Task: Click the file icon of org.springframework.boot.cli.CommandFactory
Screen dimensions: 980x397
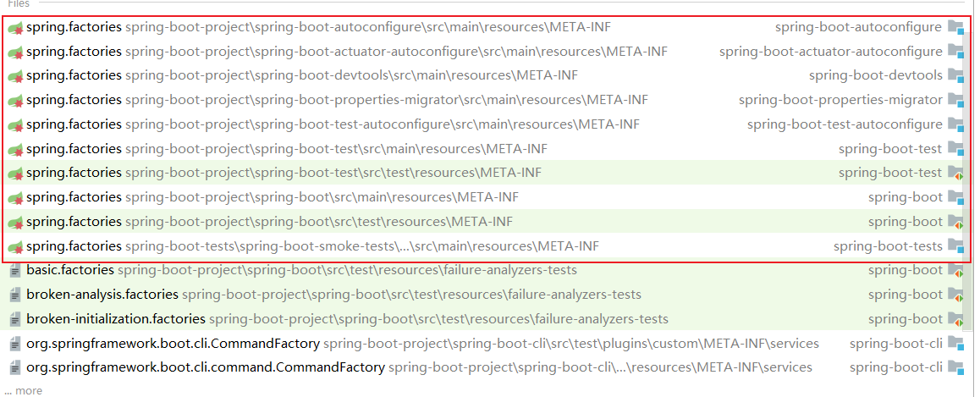Action: (15, 345)
